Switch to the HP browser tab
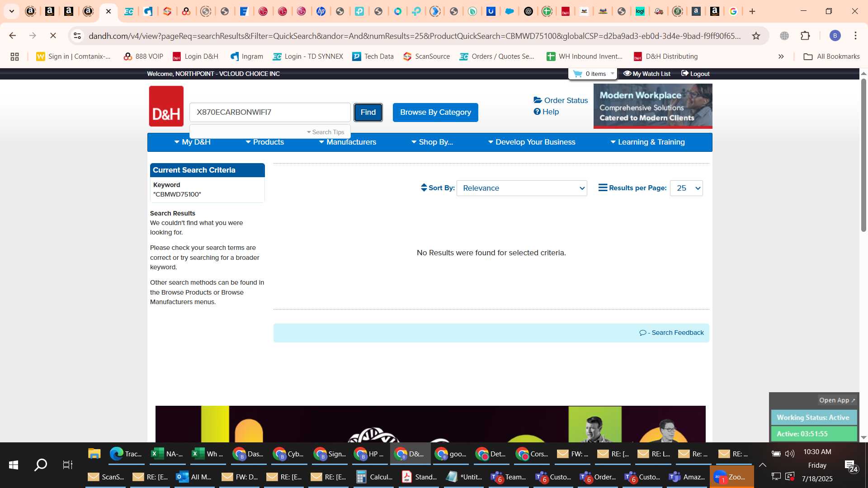 coord(321,11)
